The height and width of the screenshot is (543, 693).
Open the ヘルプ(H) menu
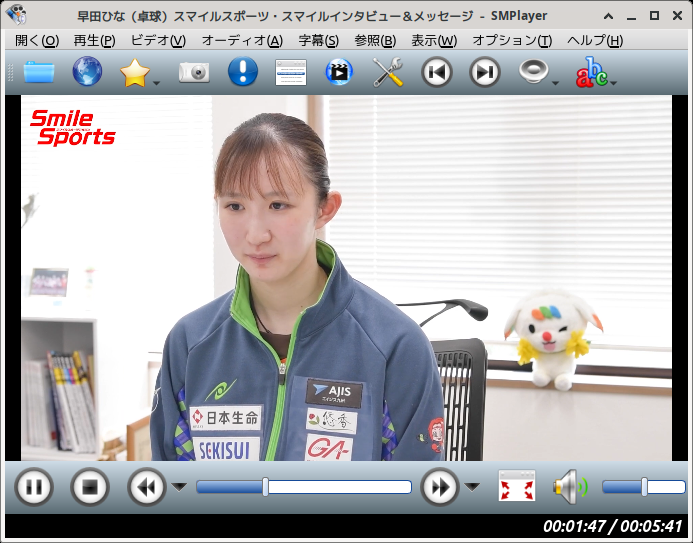595,41
